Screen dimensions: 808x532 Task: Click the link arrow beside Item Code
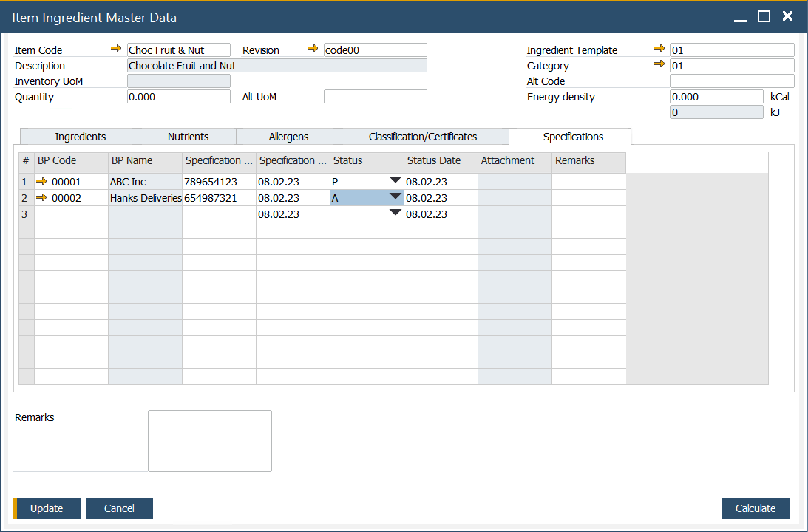(116, 49)
